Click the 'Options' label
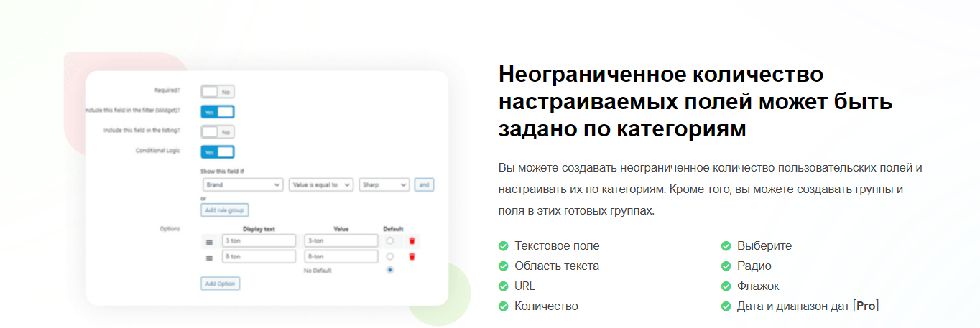 [x=170, y=228]
